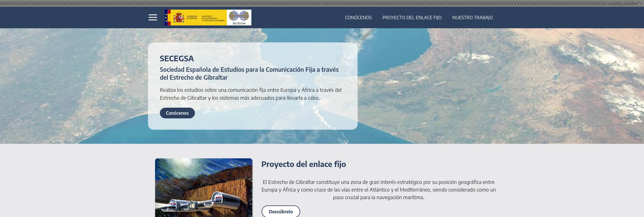Click the SECEGSA logo in header
644x217 pixels.
[239, 18]
